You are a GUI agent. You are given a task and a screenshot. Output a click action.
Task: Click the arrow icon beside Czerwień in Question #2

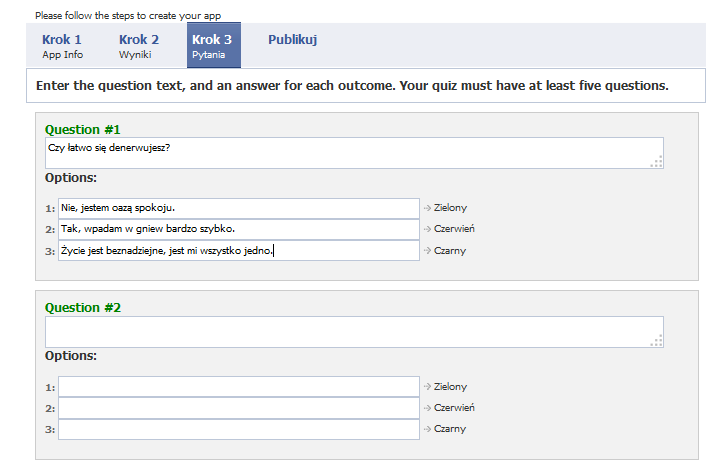(x=427, y=408)
